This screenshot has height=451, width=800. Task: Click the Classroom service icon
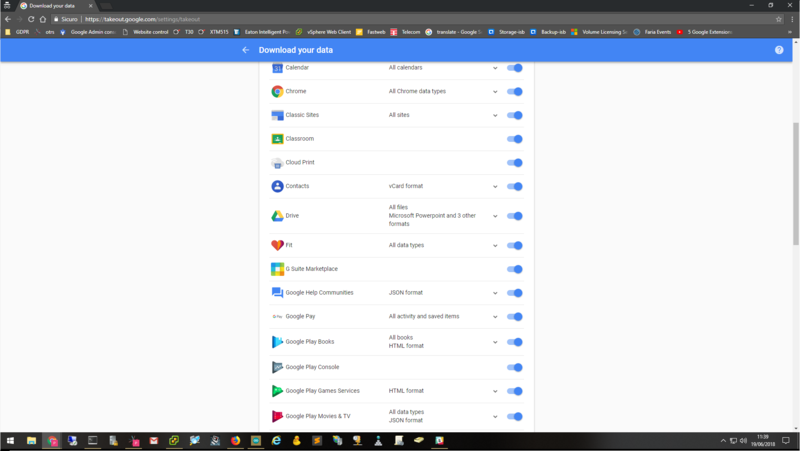(x=277, y=139)
